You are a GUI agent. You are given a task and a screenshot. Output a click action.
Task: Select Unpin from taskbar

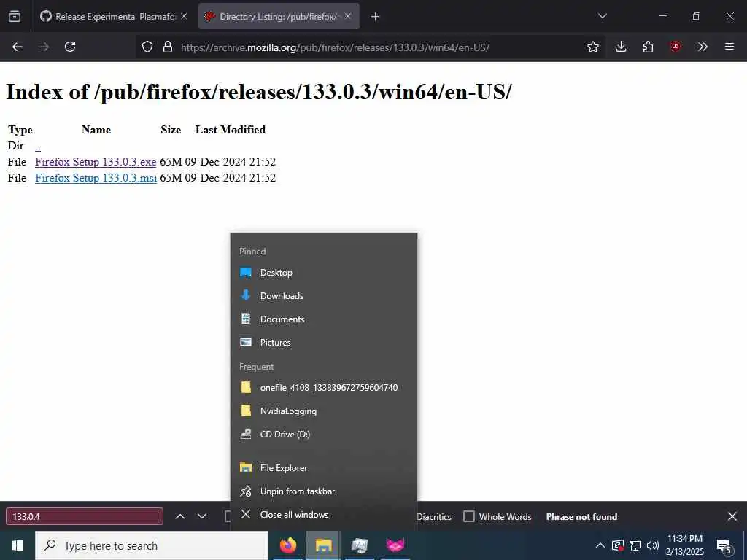click(x=324, y=491)
